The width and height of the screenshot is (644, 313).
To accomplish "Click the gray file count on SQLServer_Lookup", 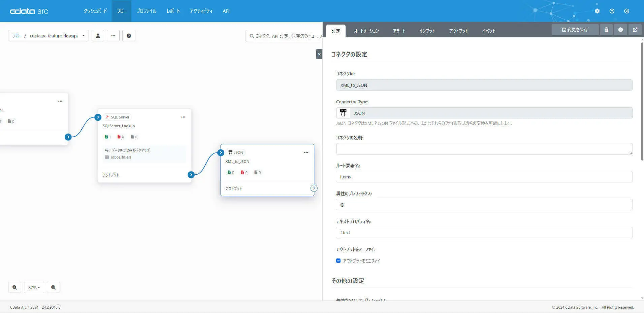I will pos(134,137).
